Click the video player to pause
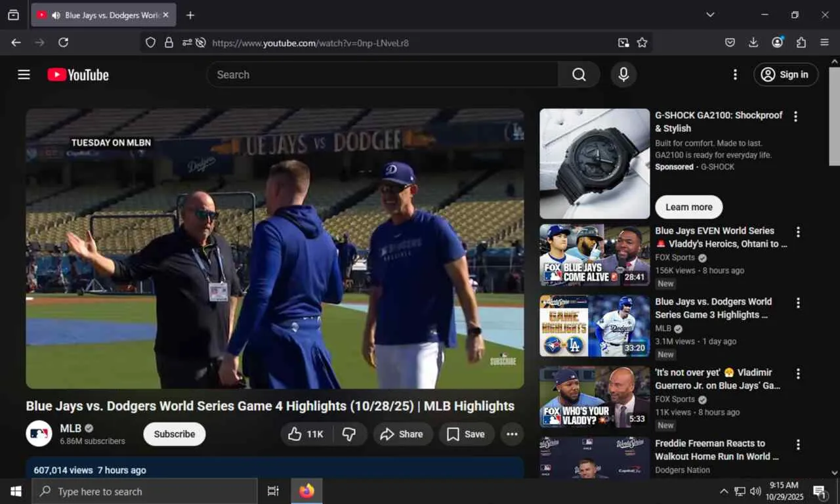Screen dimensions: 840x504 (x=275, y=249)
